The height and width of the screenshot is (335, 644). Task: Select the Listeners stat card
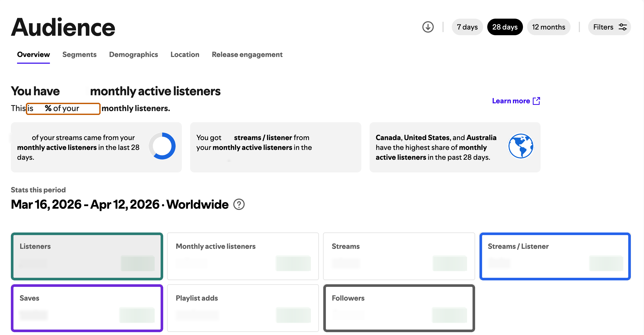tap(87, 256)
